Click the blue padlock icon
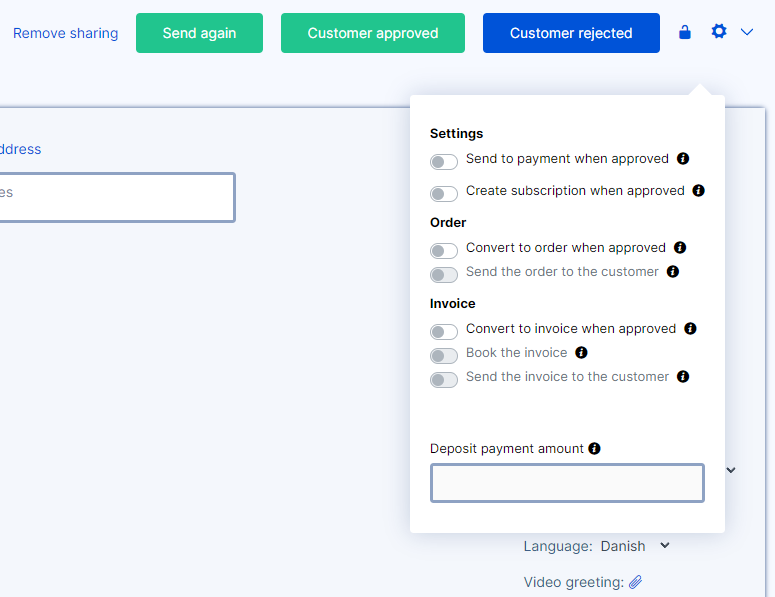Viewport: 775px width, 597px height. pyautogui.click(x=685, y=32)
